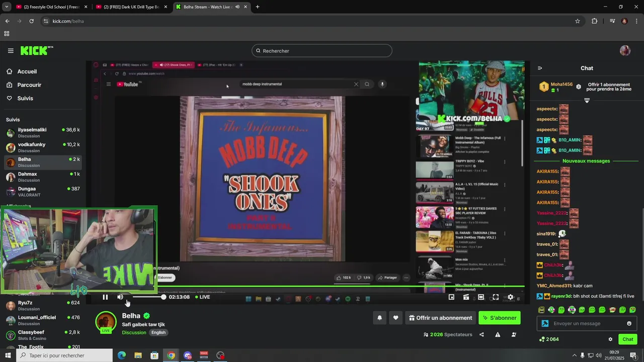Insert the last quick emote in chat
Image resolution: width=644 pixels, height=362 pixels.
pyautogui.click(x=632, y=310)
